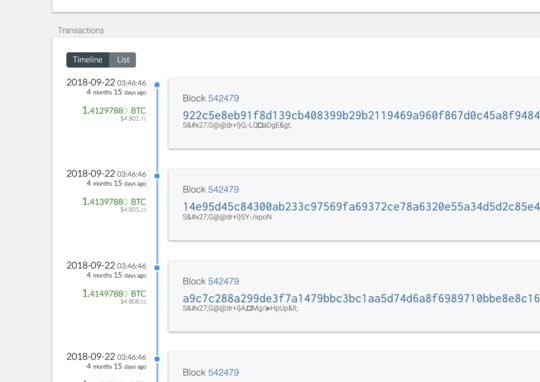Open block 542479 link in third transaction
The image size is (540, 382).
[224, 281]
